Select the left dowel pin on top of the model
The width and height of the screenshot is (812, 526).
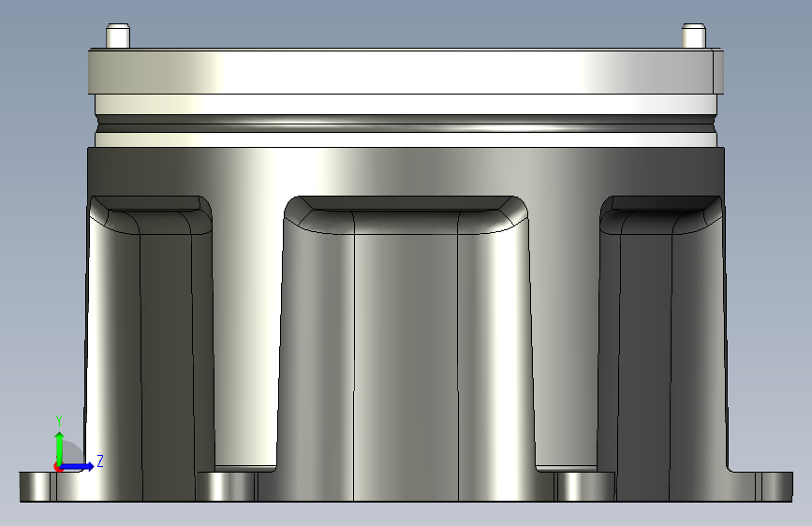118,36
